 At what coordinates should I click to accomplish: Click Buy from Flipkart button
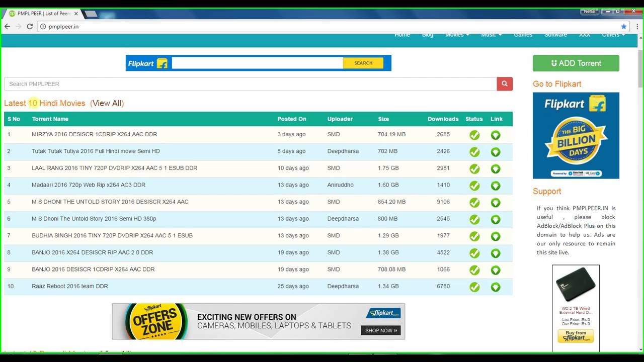pyautogui.click(x=576, y=336)
